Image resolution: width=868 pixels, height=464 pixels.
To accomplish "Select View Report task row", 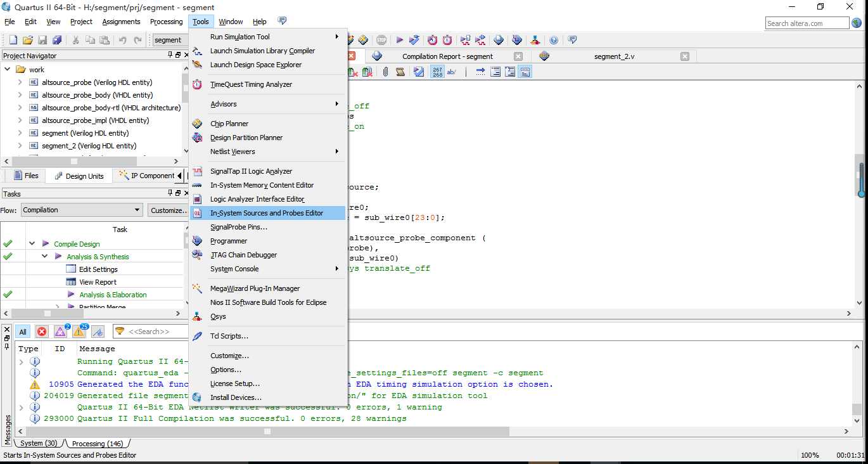I will (x=98, y=282).
